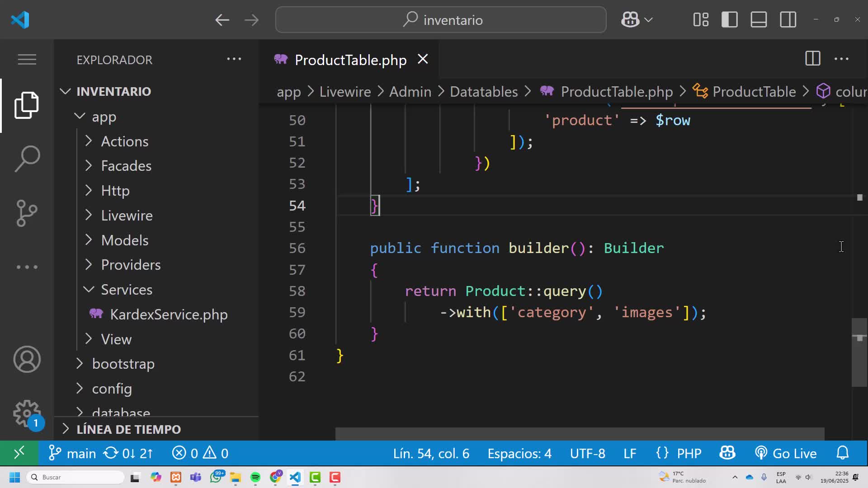Open the Copilot menu dropdown arrow
The width and height of the screenshot is (868, 488).
point(648,20)
